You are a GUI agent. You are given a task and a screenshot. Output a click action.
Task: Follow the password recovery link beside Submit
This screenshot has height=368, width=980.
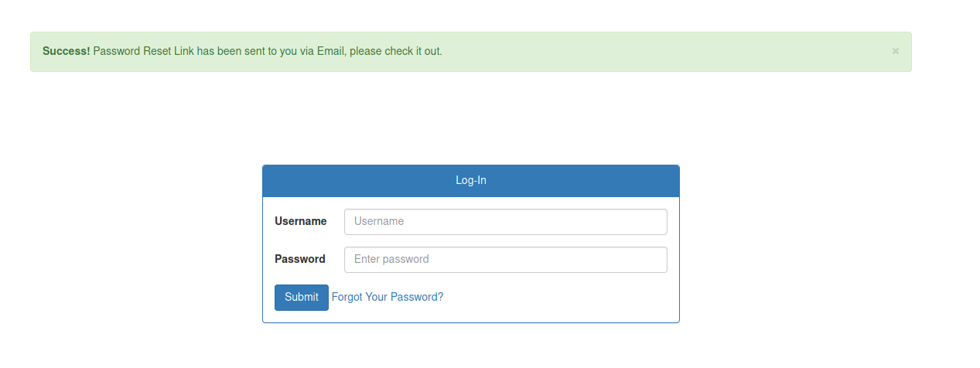387,297
